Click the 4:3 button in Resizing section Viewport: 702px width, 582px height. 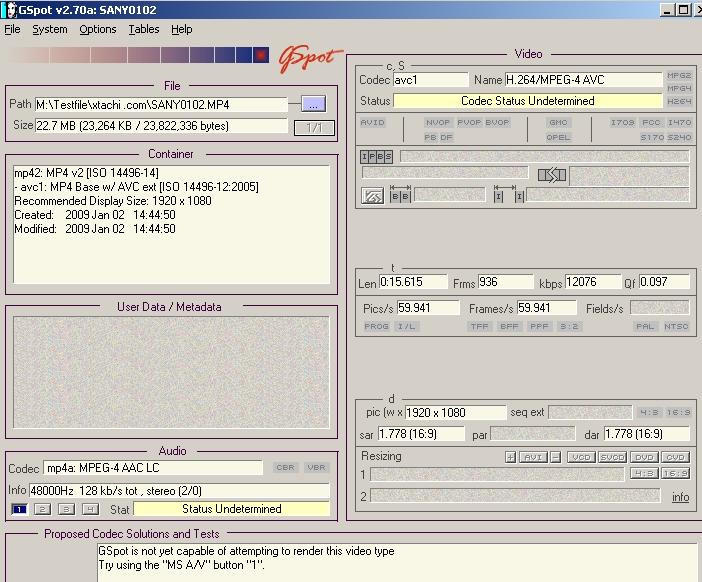[x=644, y=473]
